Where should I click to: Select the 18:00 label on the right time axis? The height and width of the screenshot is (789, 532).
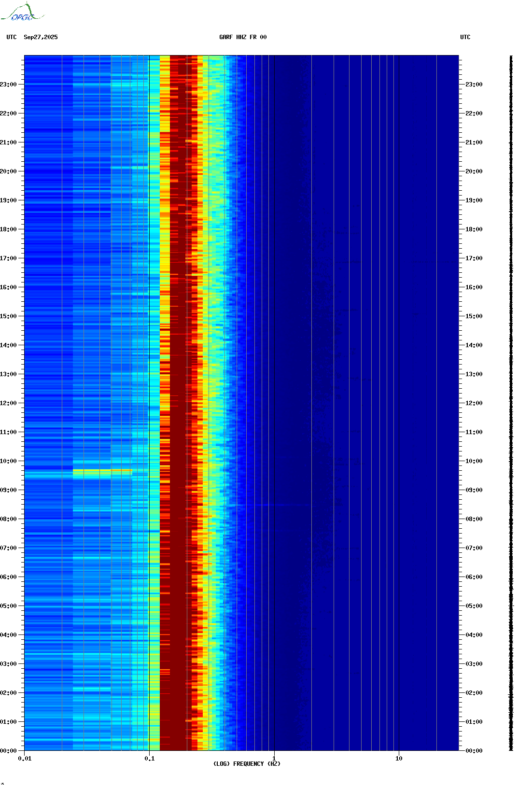pyautogui.click(x=473, y=229)
